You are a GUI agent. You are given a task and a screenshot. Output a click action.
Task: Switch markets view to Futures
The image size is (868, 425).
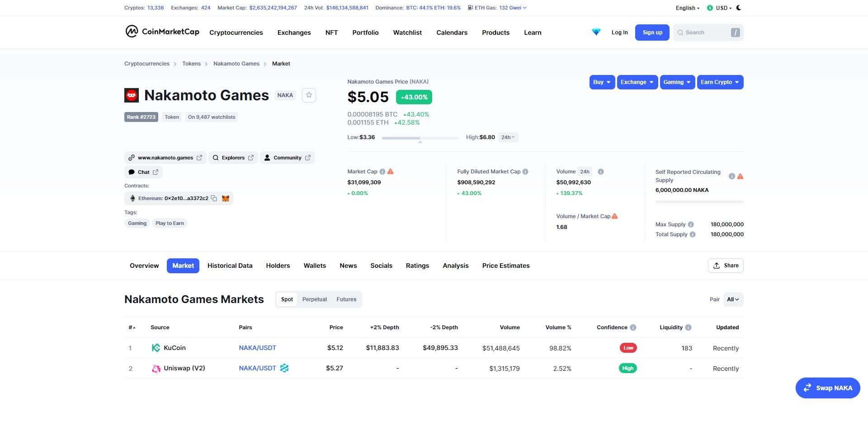(x=346, y=299)
